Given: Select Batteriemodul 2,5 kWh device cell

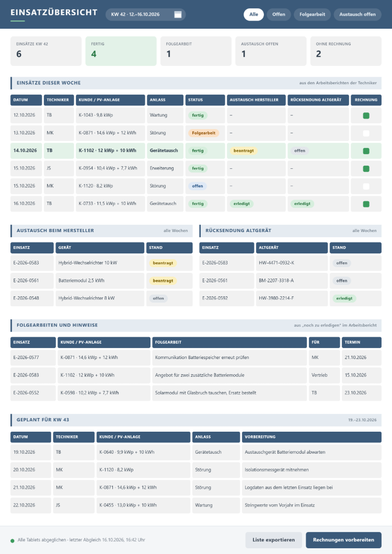Looking at the screenshot, I should (100, 281).
